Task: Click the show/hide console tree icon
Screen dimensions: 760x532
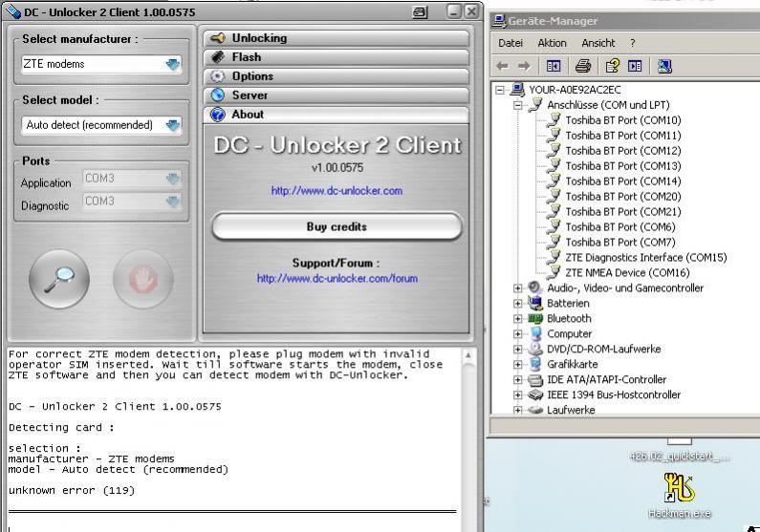Action: click(553, 66)
